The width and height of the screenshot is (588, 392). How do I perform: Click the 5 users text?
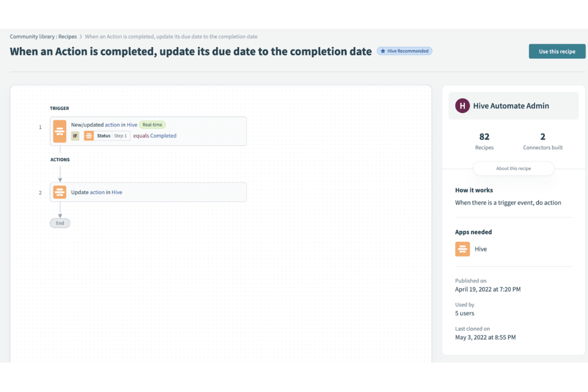465,313
